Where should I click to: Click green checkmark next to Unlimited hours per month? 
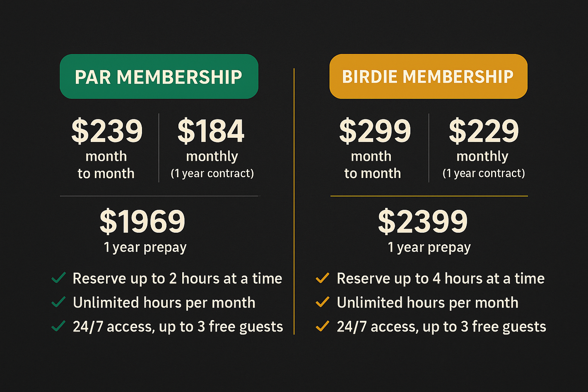point(59,302)
